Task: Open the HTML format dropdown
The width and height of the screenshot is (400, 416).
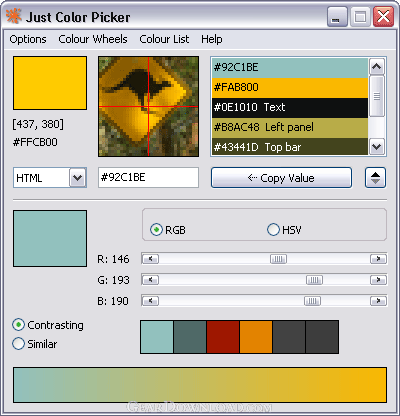Action: [x=78, y=178]
